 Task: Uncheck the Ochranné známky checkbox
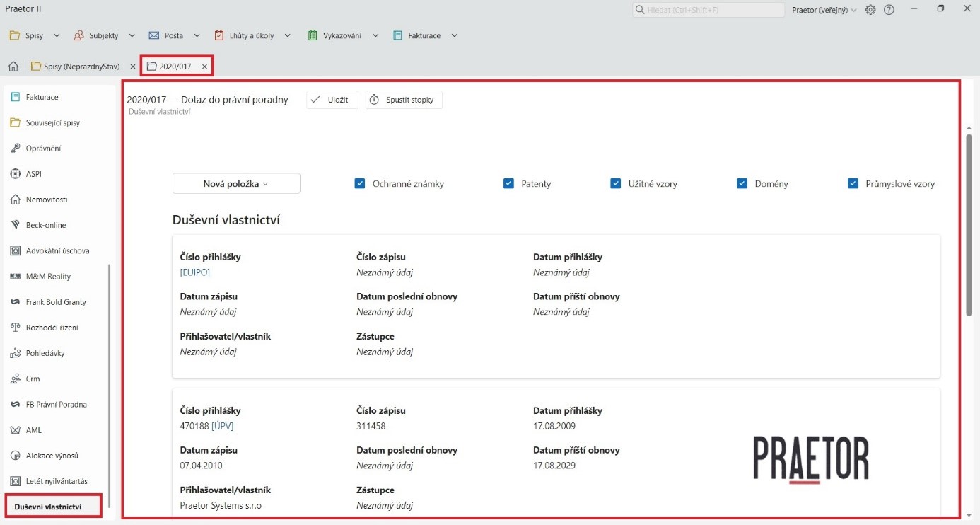coord(360,184)
